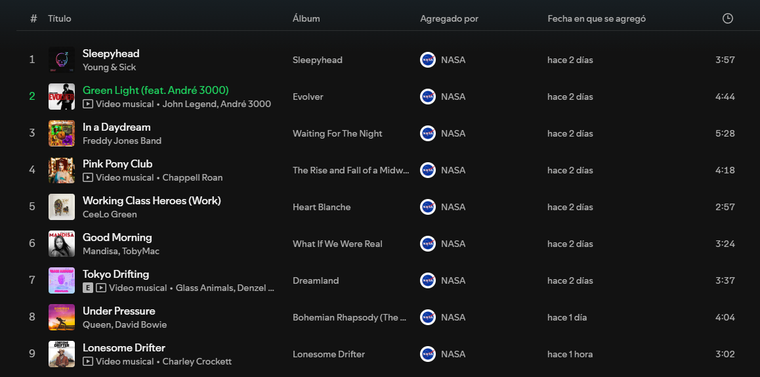Click the clock duration column icon

[x=728, y=18]
